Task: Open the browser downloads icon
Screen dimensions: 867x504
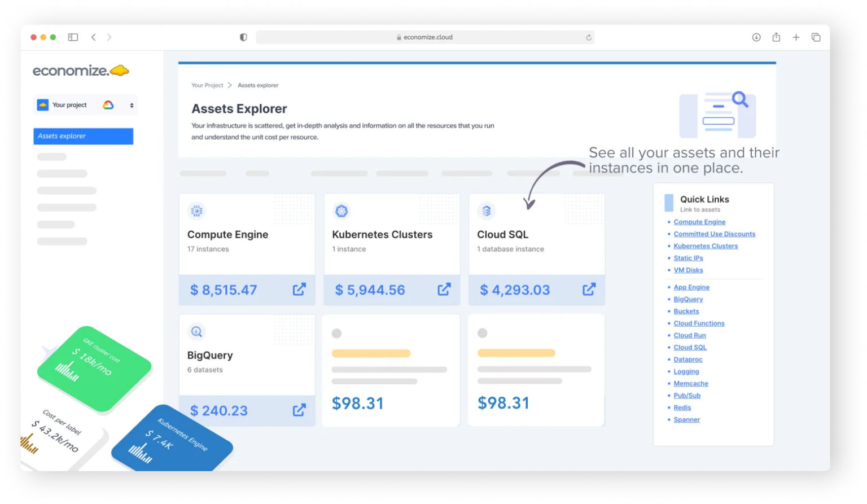Action: pos(756,37)
